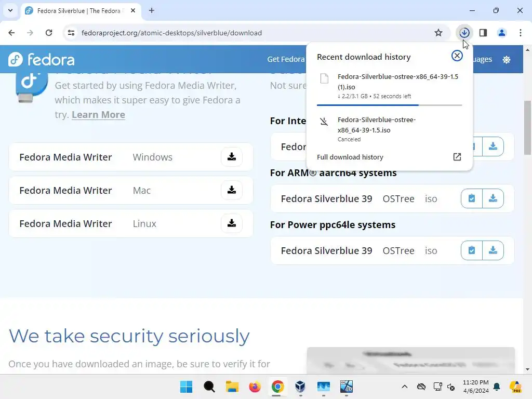The width and height of the screenshot is (532, 399).
Task: Select the Fedora Silverblue tab
Action: pyautogui.click(x=82, y=11)
